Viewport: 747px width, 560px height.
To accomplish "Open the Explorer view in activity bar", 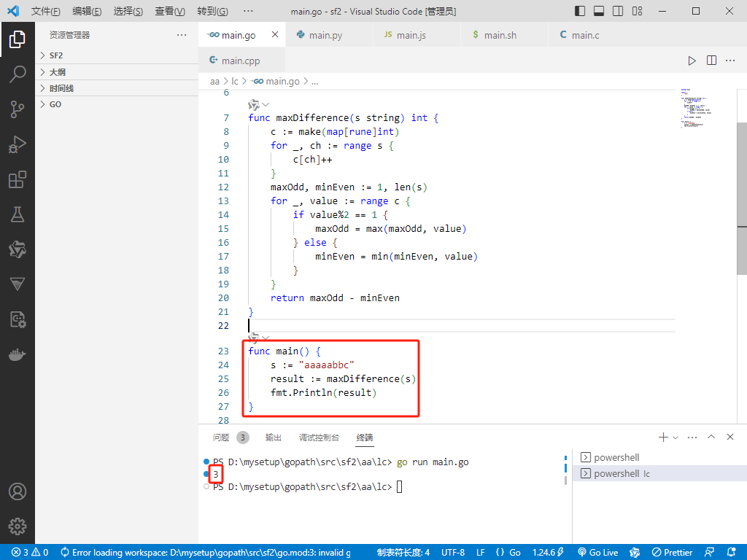I will [x=18, y=39].
